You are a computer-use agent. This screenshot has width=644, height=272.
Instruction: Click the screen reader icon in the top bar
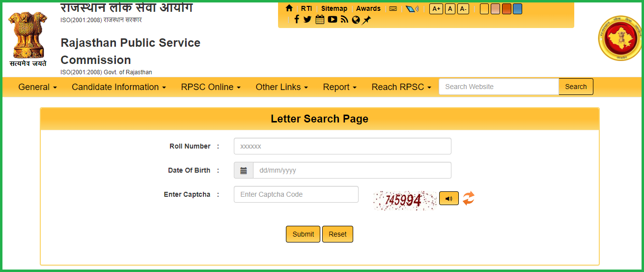pyautogui.click(x=412, y=9)
